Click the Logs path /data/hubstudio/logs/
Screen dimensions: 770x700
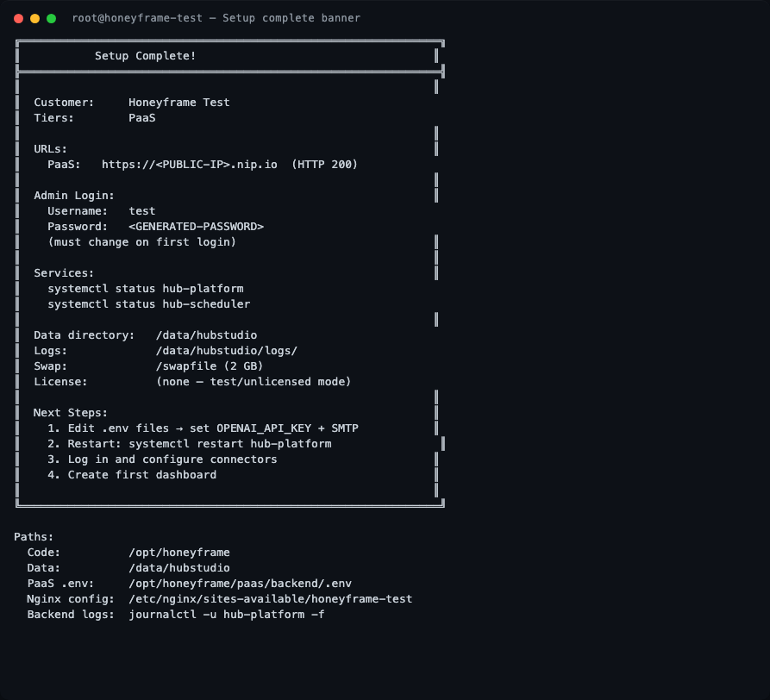(x=226, y=351)
